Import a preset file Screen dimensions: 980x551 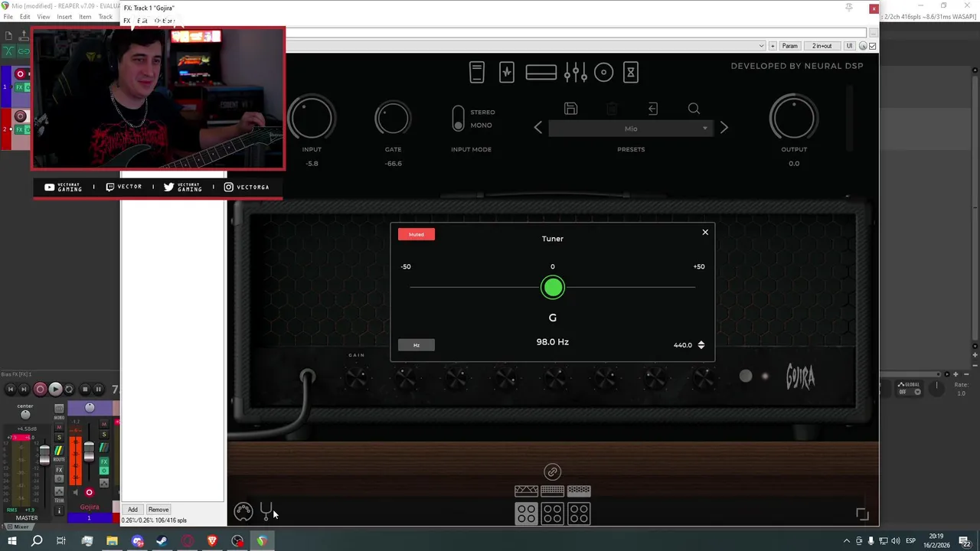653,109
